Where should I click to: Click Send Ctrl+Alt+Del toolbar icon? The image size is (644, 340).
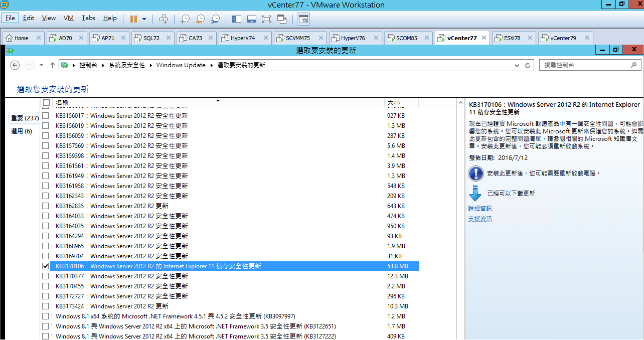[x=163, y=19]
